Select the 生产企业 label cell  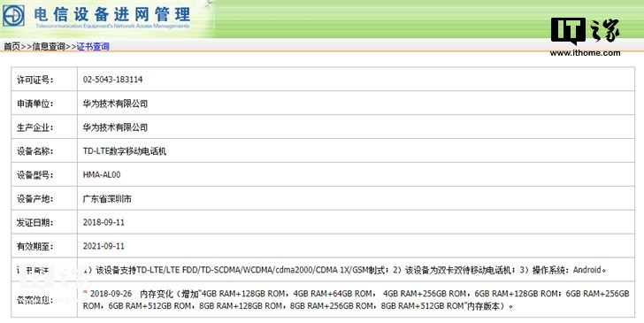click(x=44, y=127)
